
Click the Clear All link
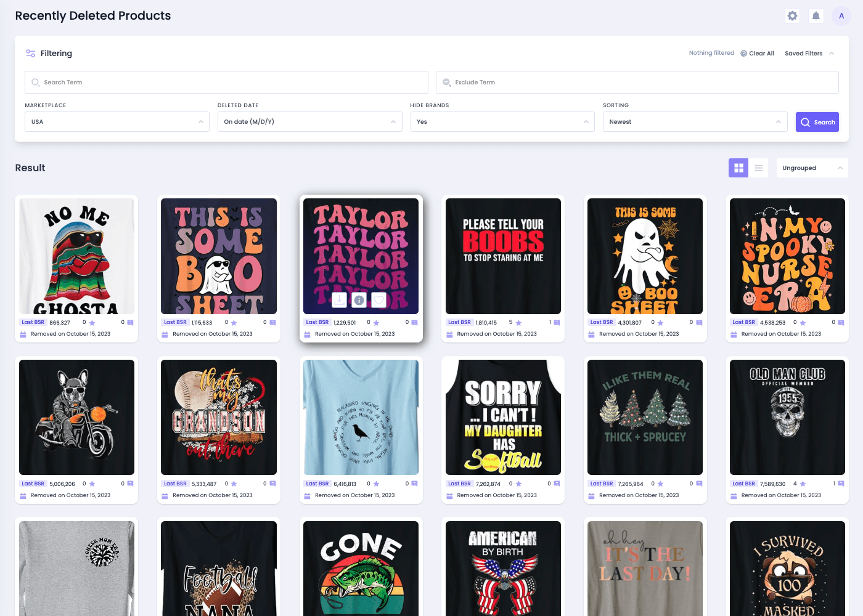761,54
